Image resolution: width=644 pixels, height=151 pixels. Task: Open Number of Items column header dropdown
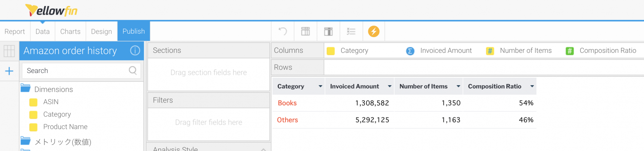pos(458,86)
